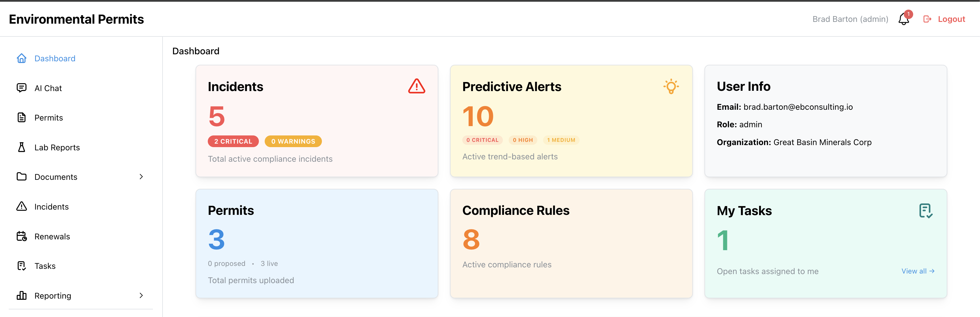Open notifications via the bell icon
Viewport: 980px width, 317px height.
(904, 19)
